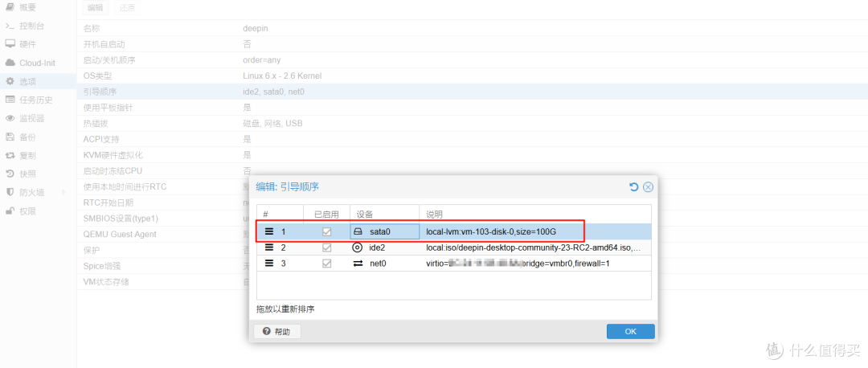Click the local-lvm:vm-103-disk-0 description
The height and width of the screenshot is (368, 868).
[x=490, y=232]
